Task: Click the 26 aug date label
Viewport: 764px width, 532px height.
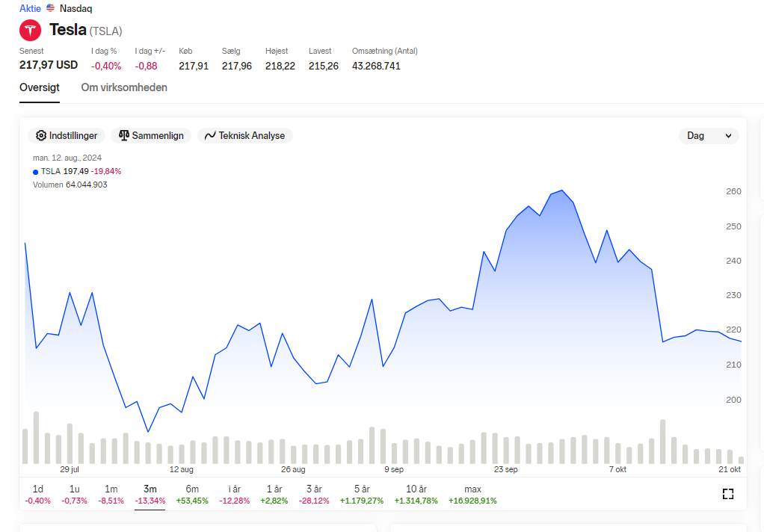Action: pos(293,469)
